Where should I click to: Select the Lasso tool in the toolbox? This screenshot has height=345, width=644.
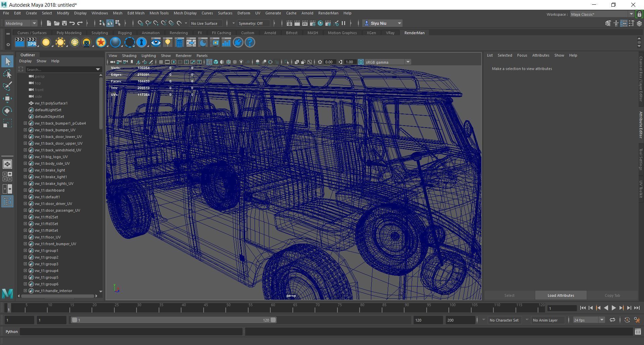pyautogui.click(x=7, y=74)
